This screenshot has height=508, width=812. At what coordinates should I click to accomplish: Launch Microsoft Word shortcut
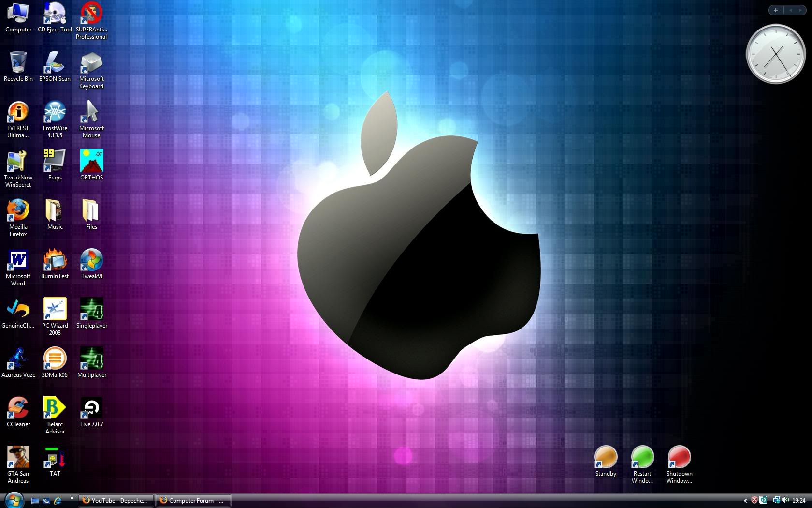18,268
